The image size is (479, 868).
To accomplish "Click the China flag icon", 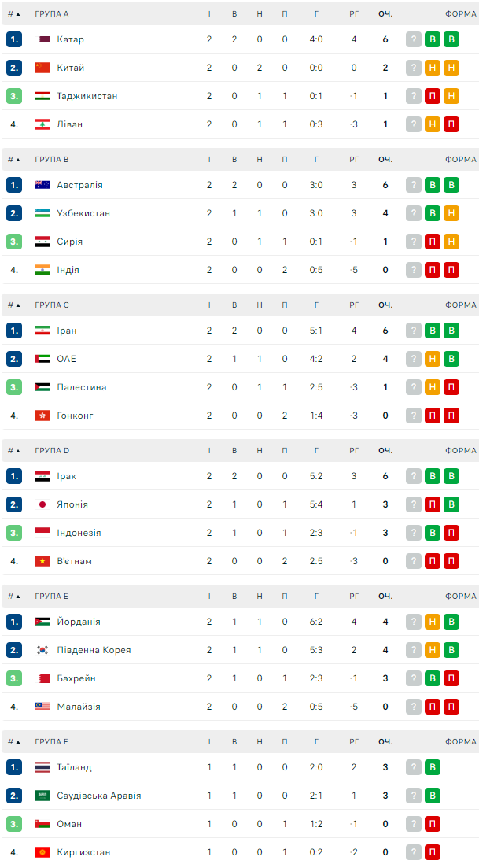I will coord(42,68).
